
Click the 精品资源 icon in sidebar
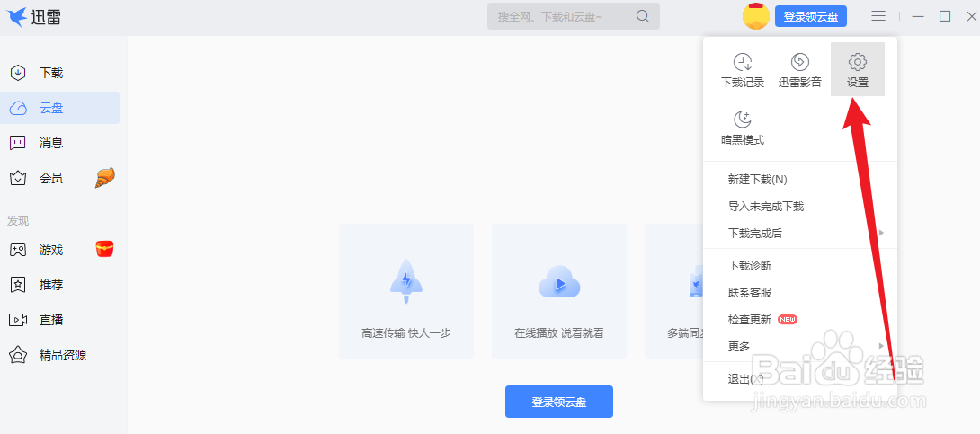click(18, 355)
